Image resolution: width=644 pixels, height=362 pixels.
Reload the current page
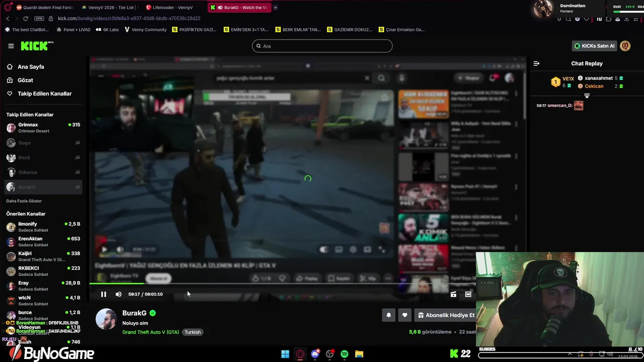coord(26,19)
